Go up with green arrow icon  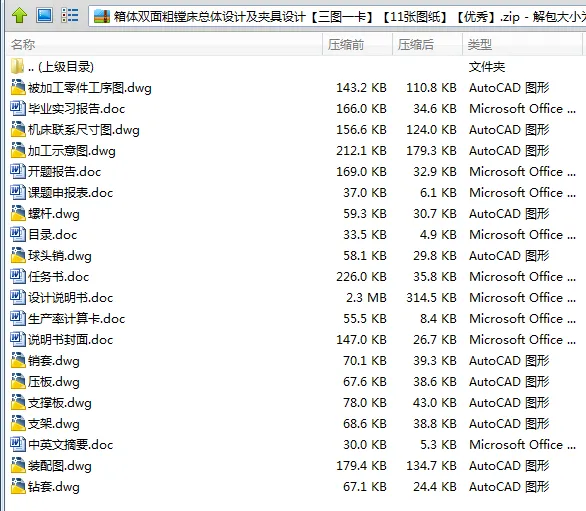(x=19, y=16)
